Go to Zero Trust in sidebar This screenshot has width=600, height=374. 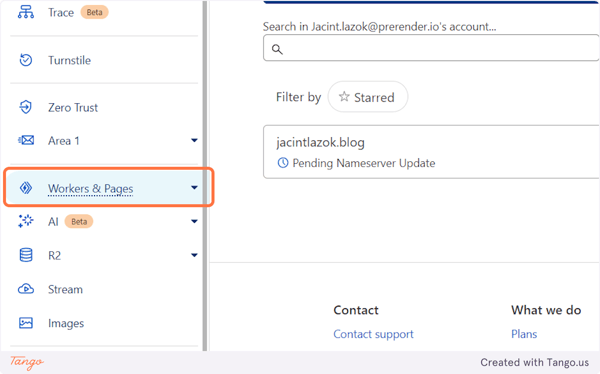click(x=73, y=108)
